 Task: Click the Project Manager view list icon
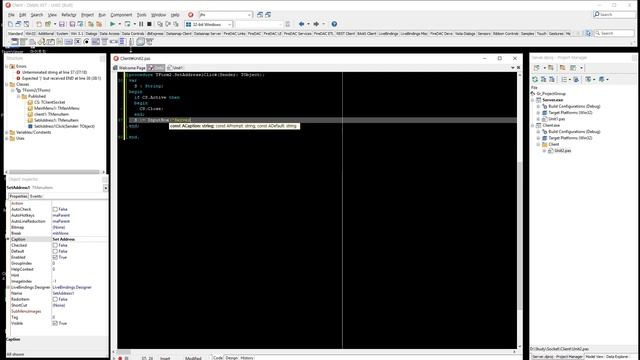[x=565, y=79]
